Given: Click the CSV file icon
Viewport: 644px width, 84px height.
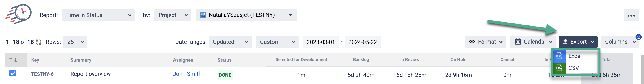Looking at the screenshot, I should 559,68.
